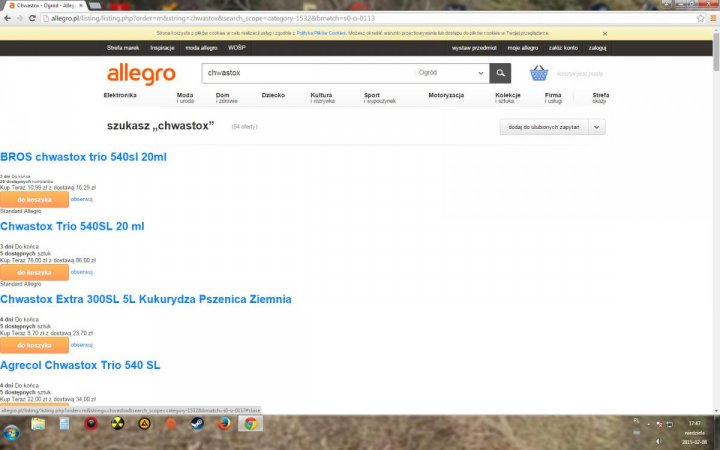Click dodaj do ulubionych zapytań button

pos(543,127)
